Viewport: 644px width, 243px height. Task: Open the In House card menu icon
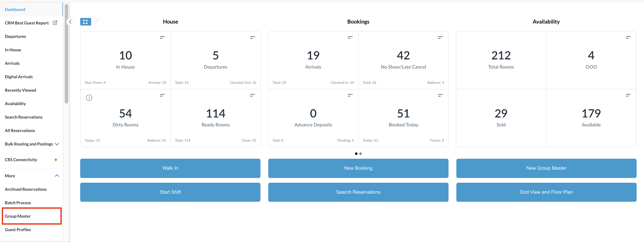pyautogui.click(x=162, y=37)
